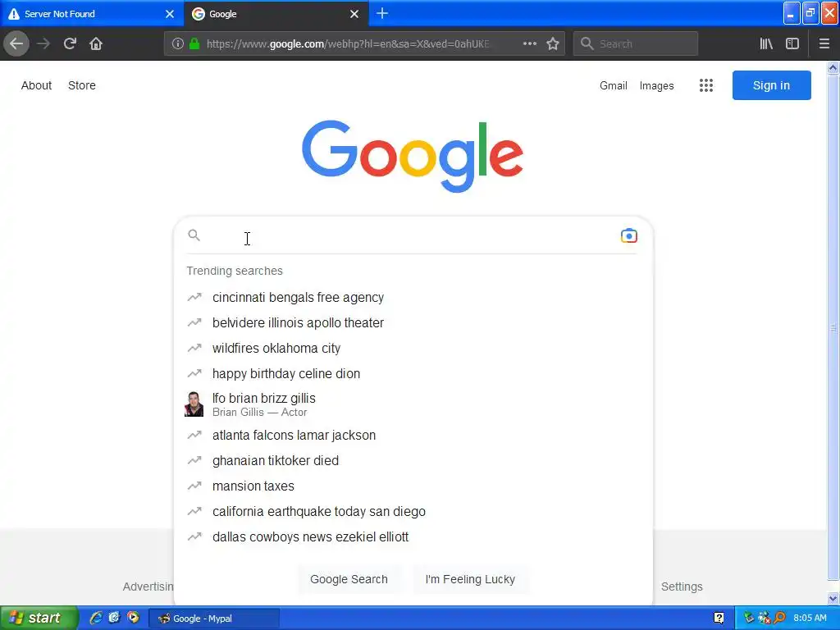840x630 pixels.
Task: Open page actions three-dots menu
Action: pos(529,44)
